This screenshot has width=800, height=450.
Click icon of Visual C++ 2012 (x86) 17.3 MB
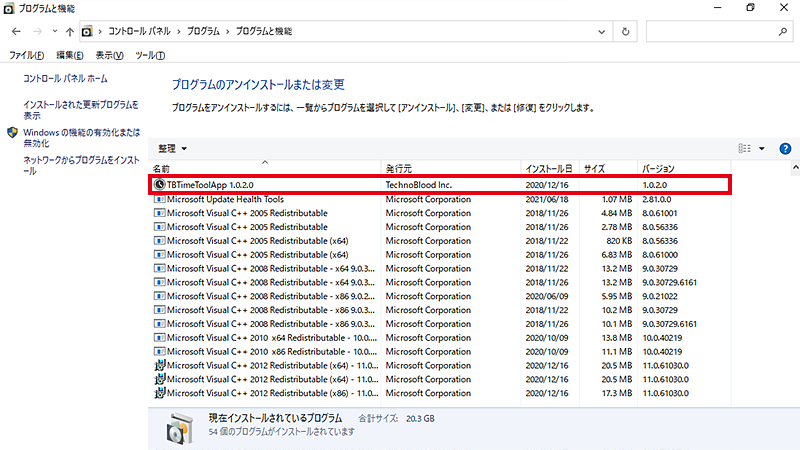pyautogui.click(x=160, y=393)
